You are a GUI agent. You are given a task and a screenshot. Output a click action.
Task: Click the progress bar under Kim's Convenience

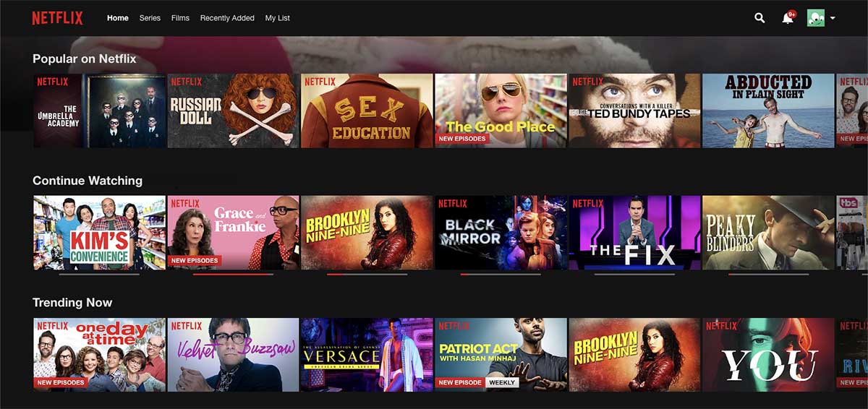[x=99, y=275]
